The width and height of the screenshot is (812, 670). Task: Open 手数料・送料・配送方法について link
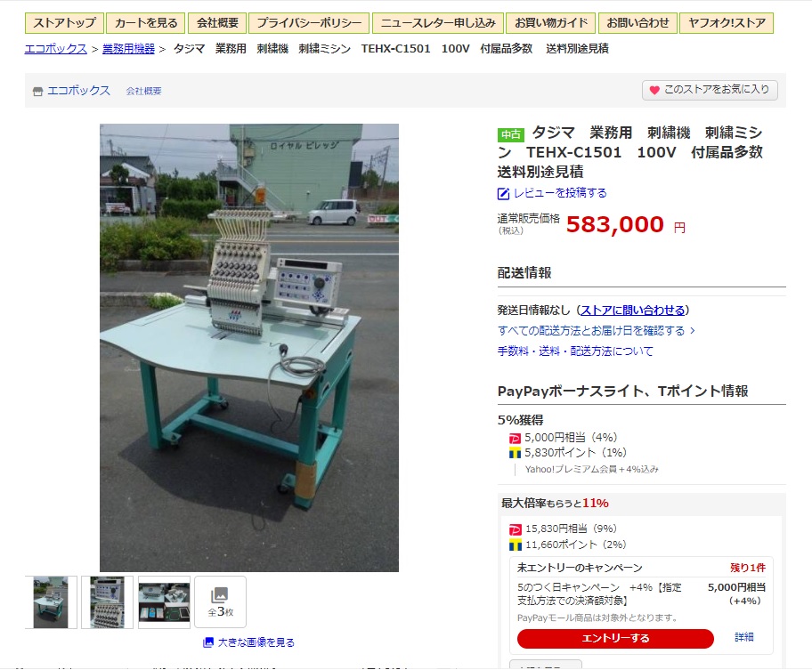[x=575, y=351]
